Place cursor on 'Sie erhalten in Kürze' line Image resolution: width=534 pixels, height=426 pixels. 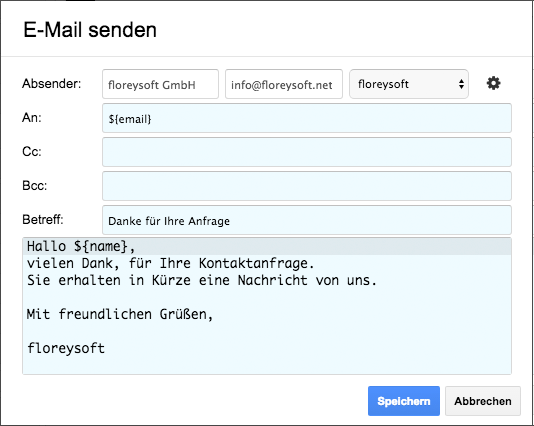click(x=202, y=280)
